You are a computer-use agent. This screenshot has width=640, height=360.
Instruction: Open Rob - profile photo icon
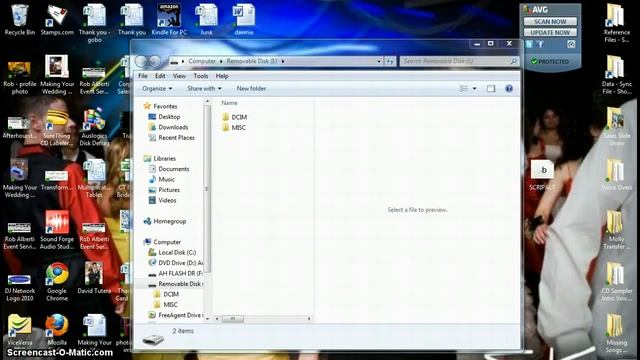pyautogui.click(x=19, y=78)
